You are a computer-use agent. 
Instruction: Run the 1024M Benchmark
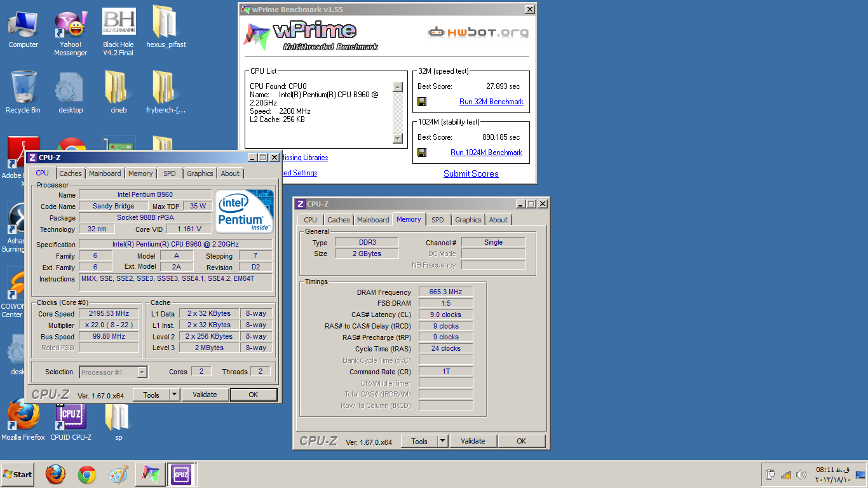point(486,152)
